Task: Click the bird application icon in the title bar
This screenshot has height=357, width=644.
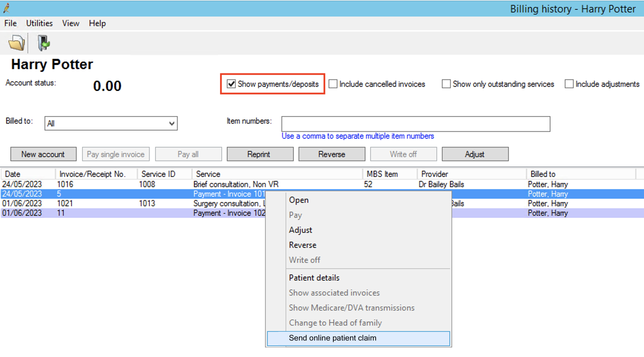Action: point(6,8)
